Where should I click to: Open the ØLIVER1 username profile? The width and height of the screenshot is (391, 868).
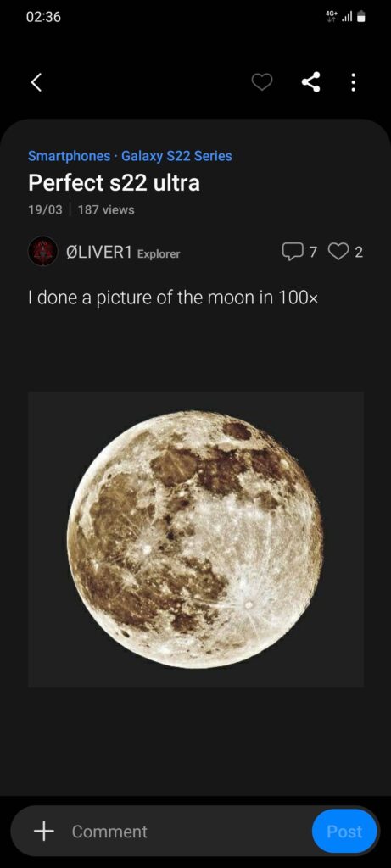click(99, 253)
